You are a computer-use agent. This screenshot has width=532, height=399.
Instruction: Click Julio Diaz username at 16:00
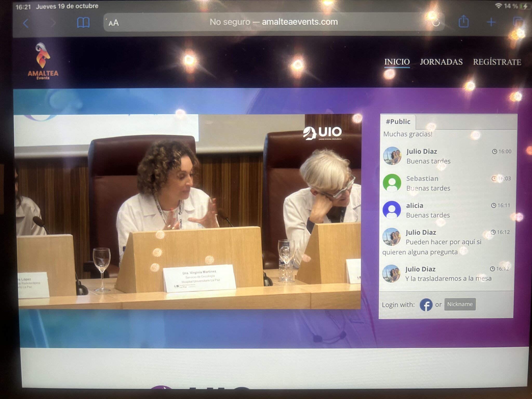(x=422, y=151)
